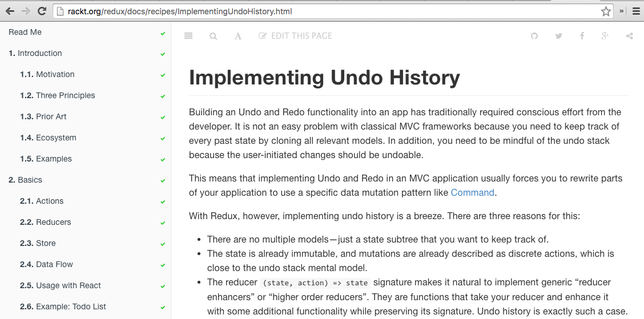The width and height of the screenshot is (644, 319).
Task: Go back with browser back arrow
Action: coord(10,11)
